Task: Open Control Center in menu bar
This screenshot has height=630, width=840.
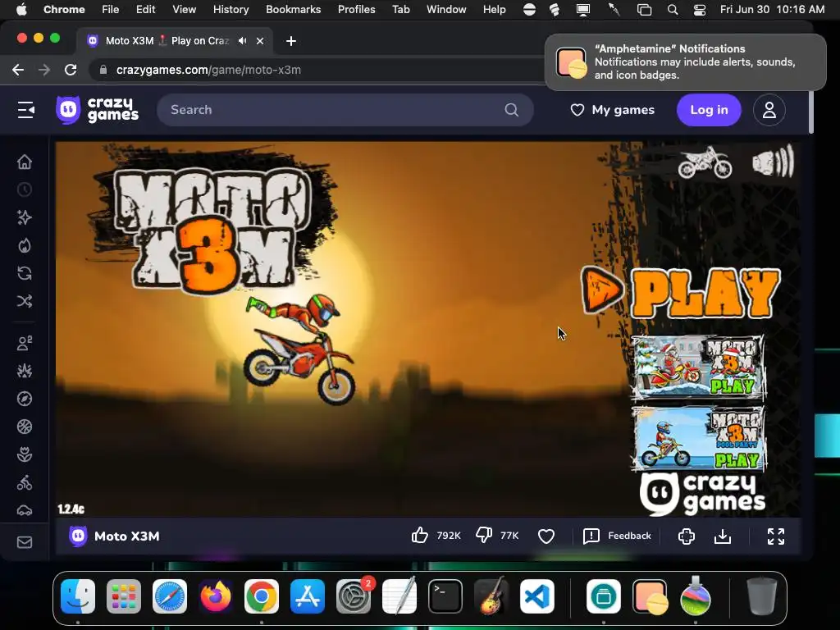Action: click(x=699, y=10)
